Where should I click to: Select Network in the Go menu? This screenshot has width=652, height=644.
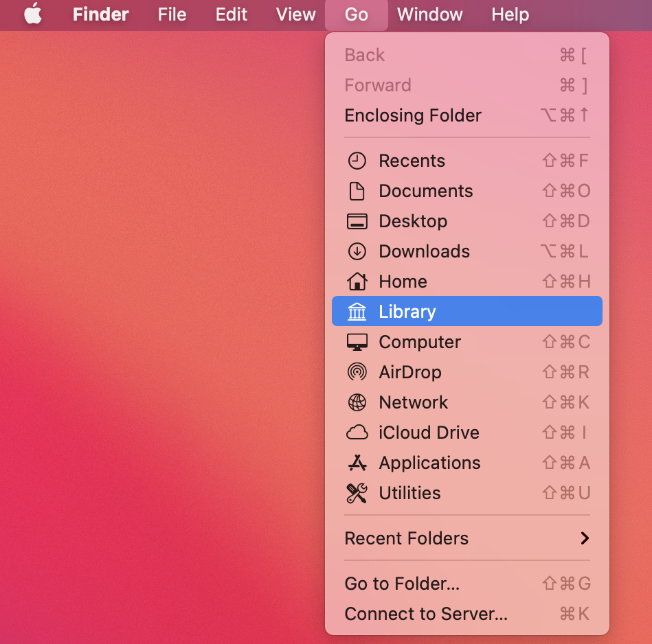point(467,402)
